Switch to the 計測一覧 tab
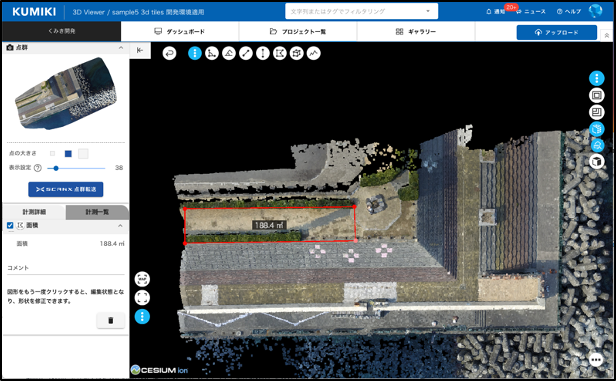This screenshot has height=381, width=616. pos(97,212)
